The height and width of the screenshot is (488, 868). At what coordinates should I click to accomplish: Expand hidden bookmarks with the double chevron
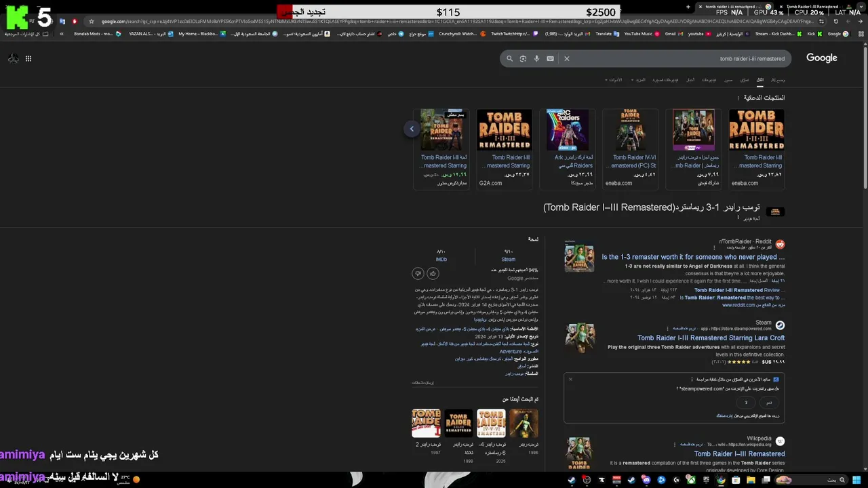pos(62,34)
